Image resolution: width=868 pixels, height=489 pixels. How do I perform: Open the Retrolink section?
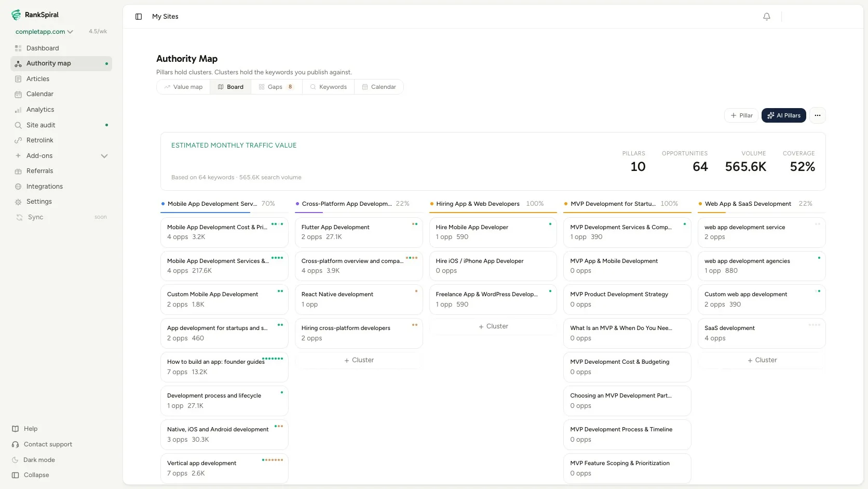click(x=61, y=140)
